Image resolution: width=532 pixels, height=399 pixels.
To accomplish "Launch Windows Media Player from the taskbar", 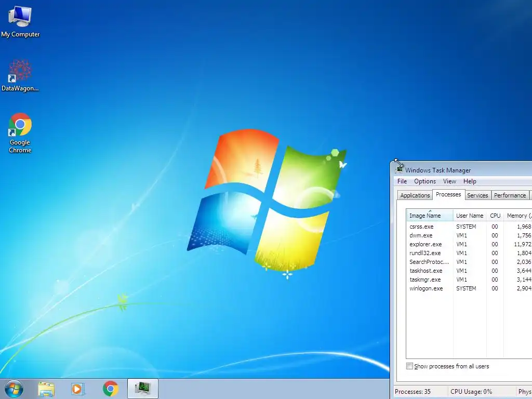I will [x=78, y=389].
